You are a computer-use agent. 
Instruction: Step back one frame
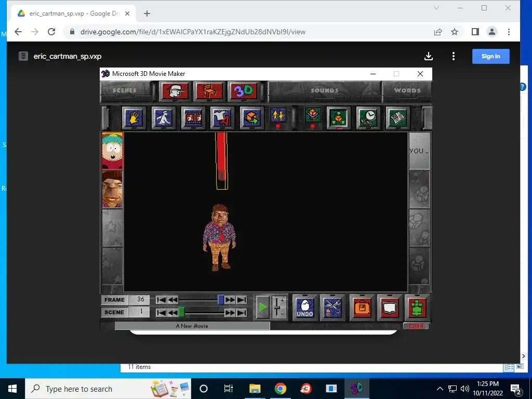pos(172,300)
